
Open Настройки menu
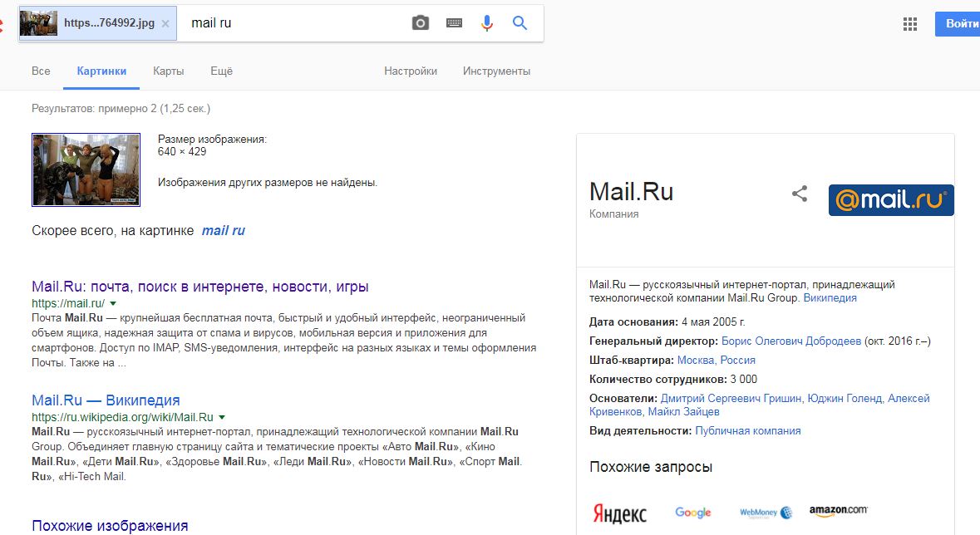[411, 71]
